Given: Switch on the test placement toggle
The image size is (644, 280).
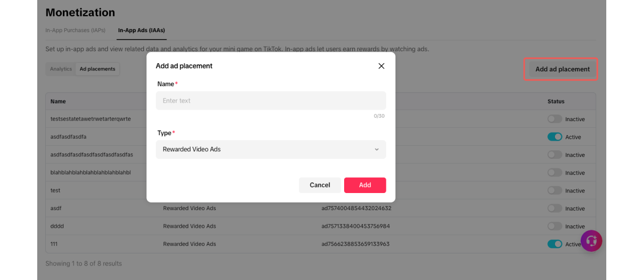Looking at the screenshot, I should (x=554, y=191).
